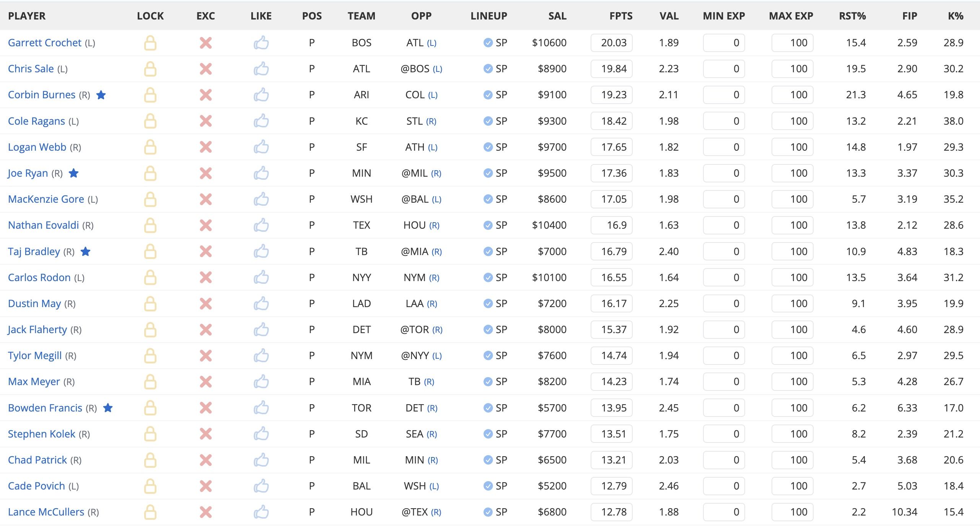Lock Stephen Kolek with the padlock
Screen dimensions: 980x527
tap(150, 434)
